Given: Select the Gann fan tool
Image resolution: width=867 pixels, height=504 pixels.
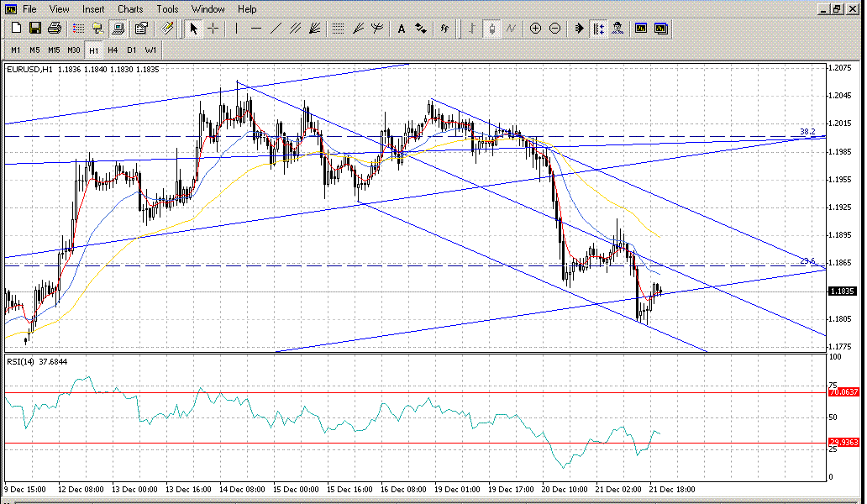Looking at the screenshot, I should click(x=314, y=29).
